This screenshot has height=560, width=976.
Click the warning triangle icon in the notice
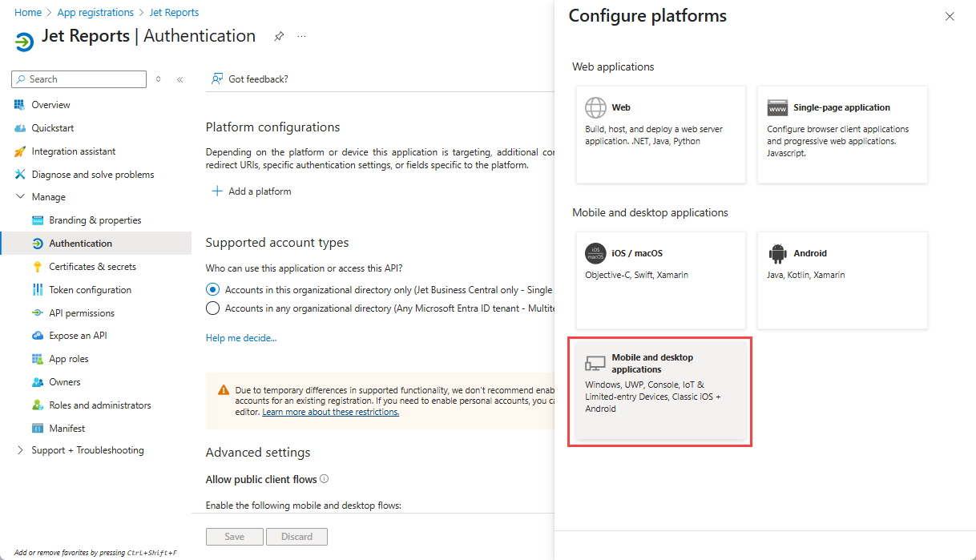[224, 390]
